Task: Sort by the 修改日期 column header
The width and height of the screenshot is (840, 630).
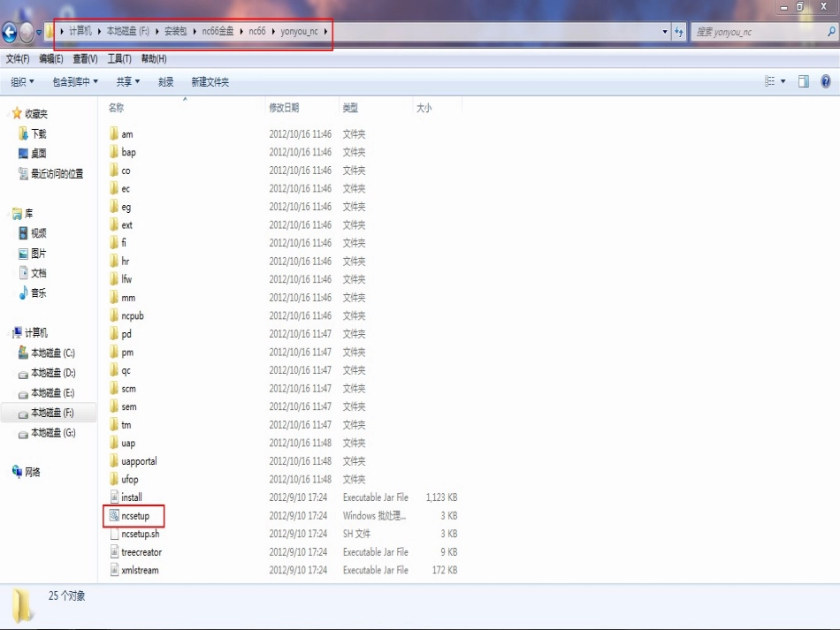Action: tap(284, 108)
